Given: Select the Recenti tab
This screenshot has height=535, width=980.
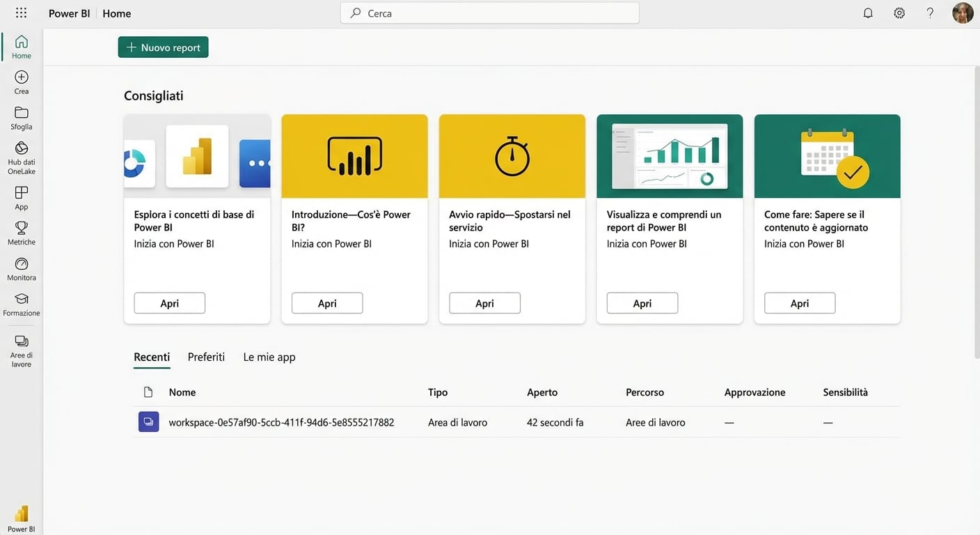Looking at the screenshot, I should (x=152, y=357).
